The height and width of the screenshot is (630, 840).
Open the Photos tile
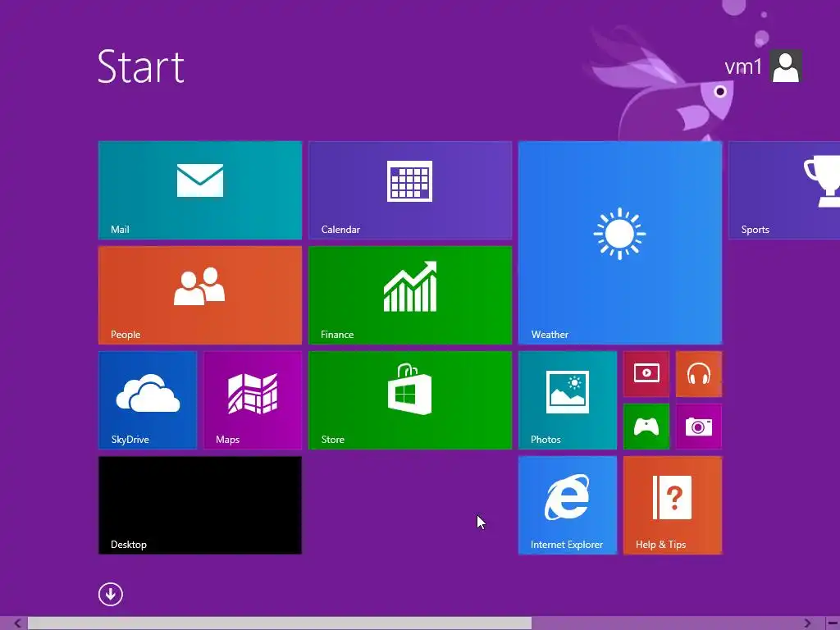tap(568, 400)
